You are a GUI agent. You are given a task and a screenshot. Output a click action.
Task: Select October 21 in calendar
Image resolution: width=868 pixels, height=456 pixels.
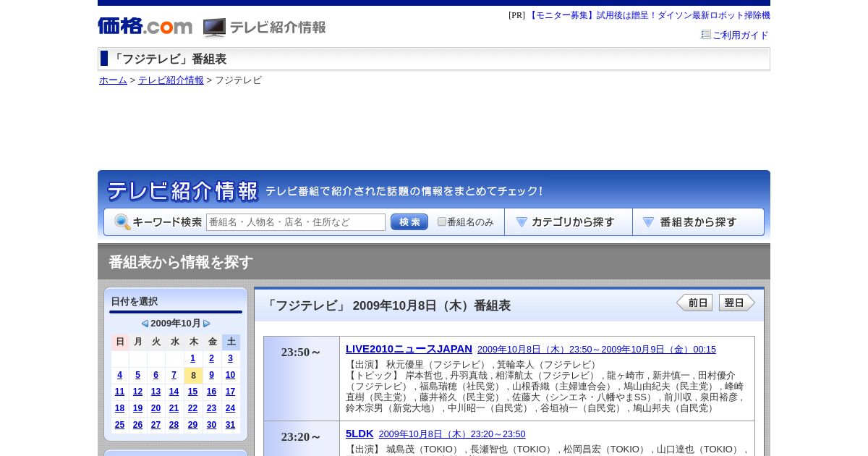[174, 408]
